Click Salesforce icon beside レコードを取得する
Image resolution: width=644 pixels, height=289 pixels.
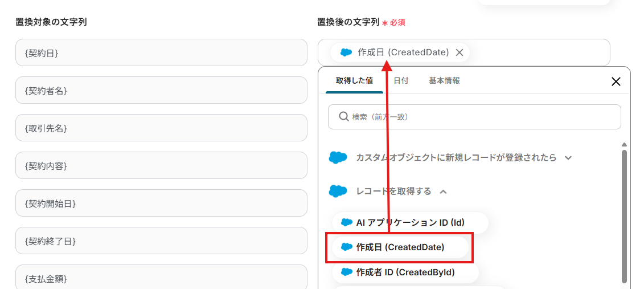(338, 192)
